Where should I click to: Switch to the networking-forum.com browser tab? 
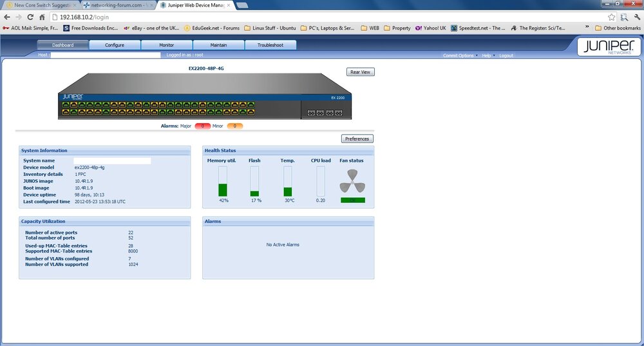coord(117,5)
